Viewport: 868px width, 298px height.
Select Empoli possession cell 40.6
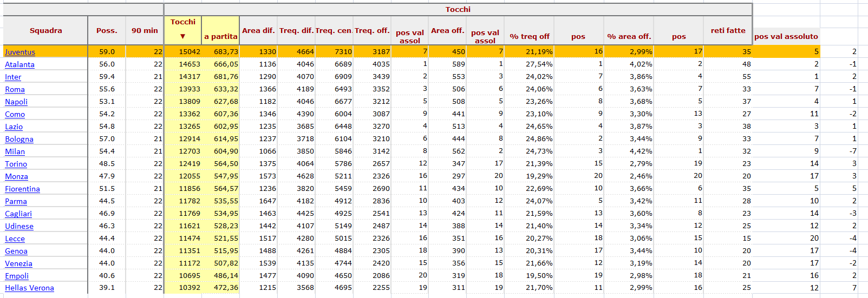point(107,275)
